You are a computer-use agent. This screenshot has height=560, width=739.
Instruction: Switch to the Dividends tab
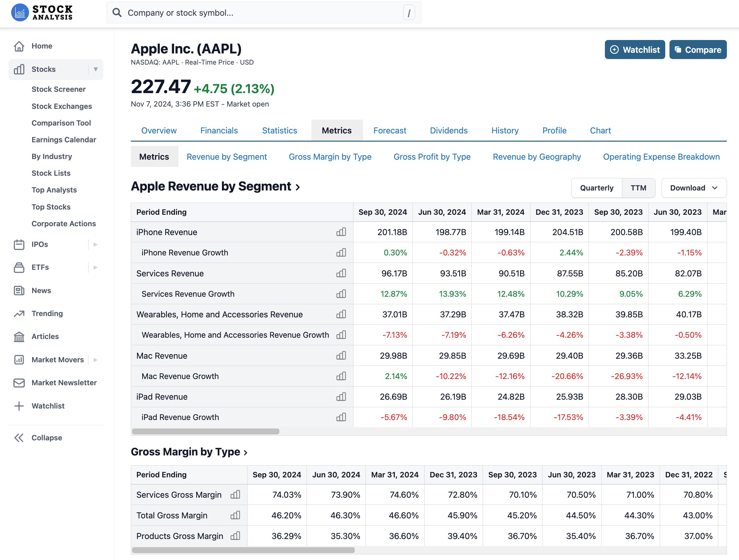tap(449, 130)
